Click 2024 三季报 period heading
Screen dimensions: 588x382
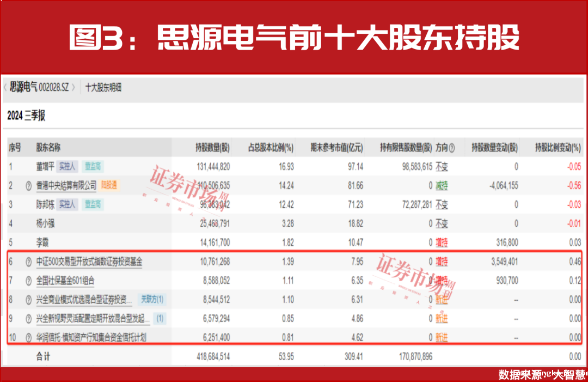coord(26,116)
